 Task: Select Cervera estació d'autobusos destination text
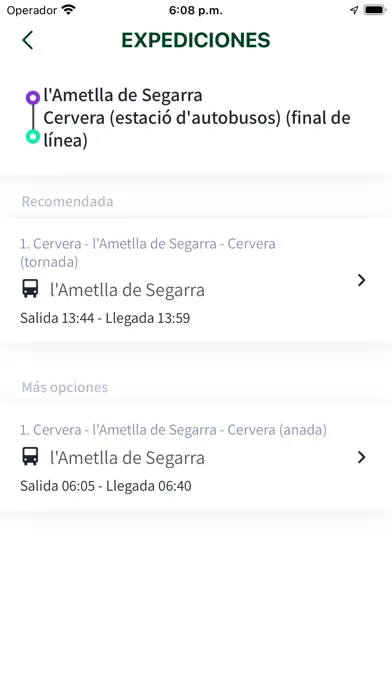tap(197, 129)
